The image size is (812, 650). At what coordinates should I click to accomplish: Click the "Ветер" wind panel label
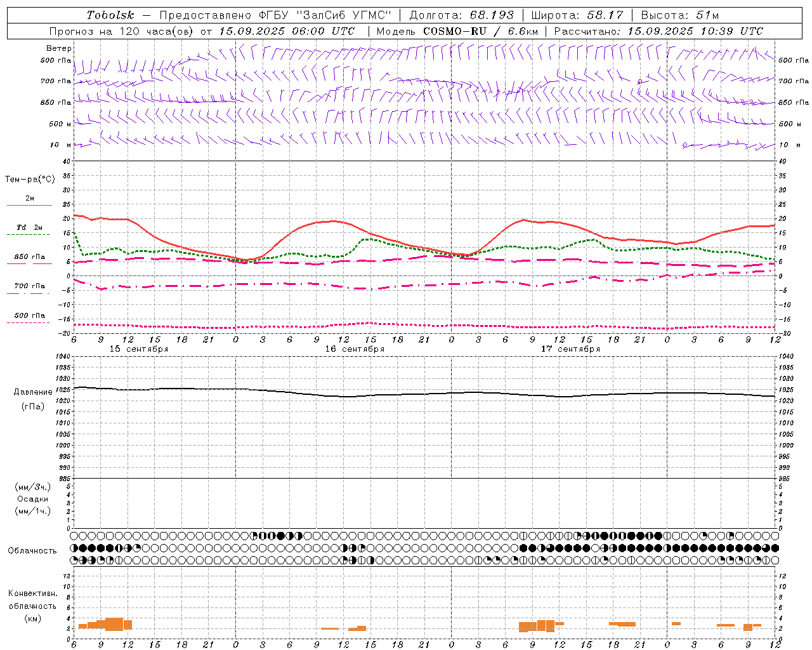[x=59, y=48]
